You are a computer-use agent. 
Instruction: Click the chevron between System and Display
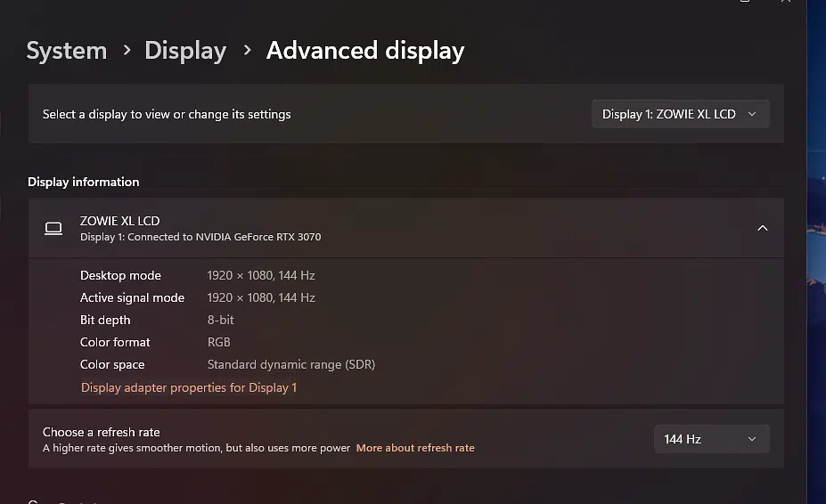[127, 51]
